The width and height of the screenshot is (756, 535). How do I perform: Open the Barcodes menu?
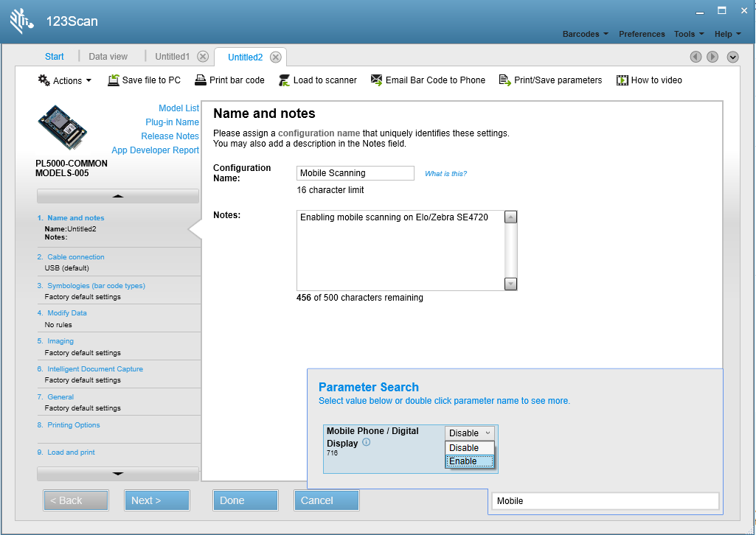586,34
